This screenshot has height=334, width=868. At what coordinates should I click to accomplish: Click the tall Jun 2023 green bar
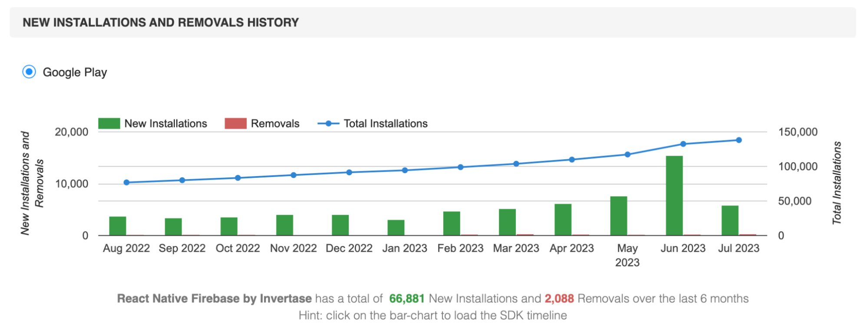674,196
